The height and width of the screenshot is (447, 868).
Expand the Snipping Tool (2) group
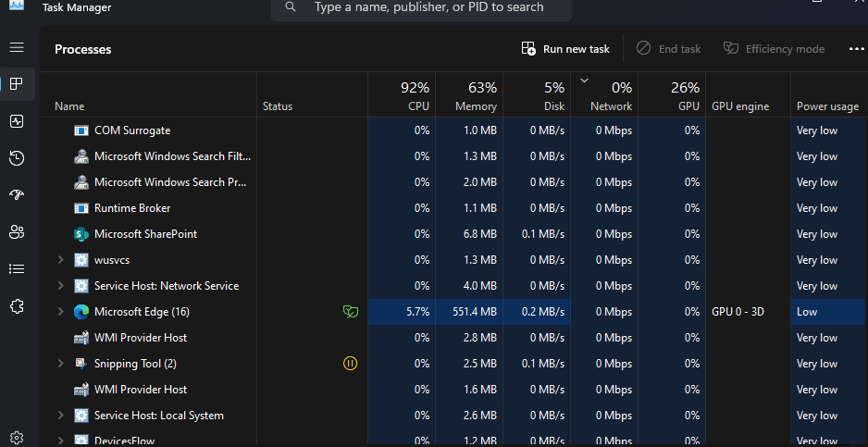[x=61, y=364]
